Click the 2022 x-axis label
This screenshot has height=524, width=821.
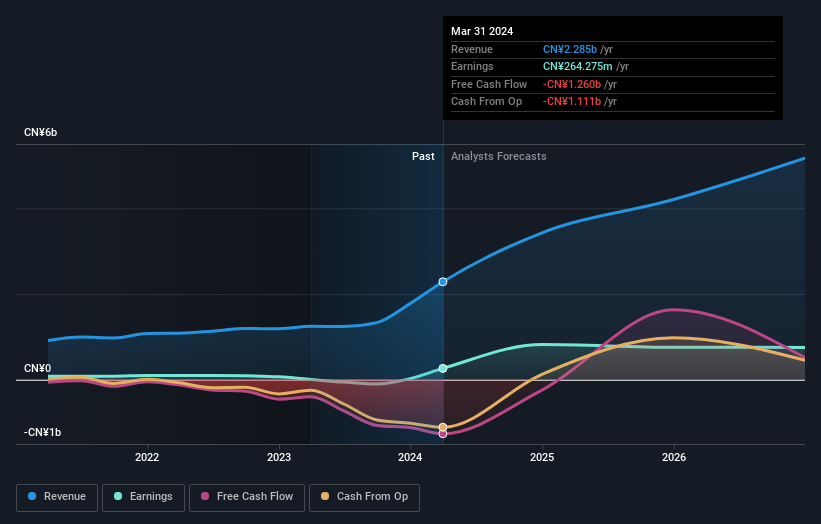pyautogui.click(x=147, y=457)
